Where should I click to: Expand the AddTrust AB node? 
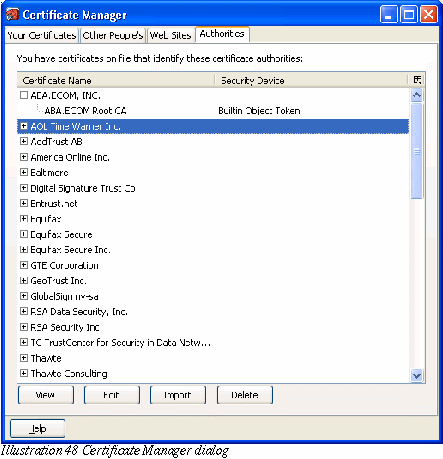coord(24,141)
